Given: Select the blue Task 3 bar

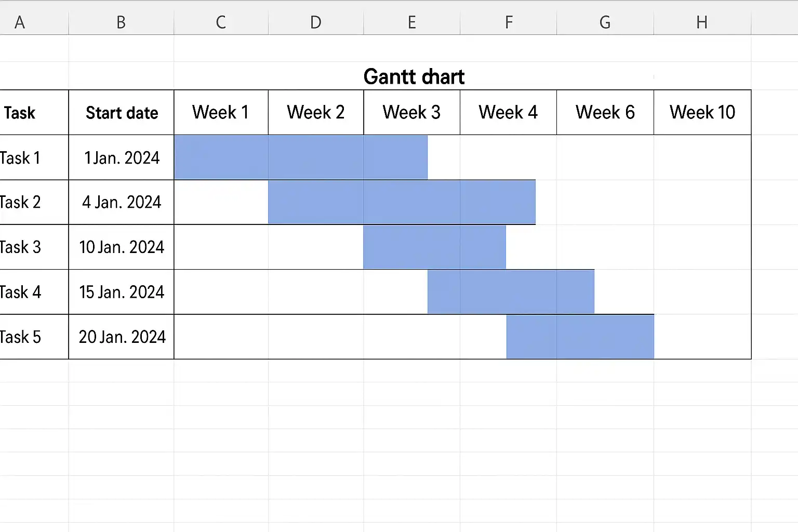Looking at the screenshot, I should [x=434, y=247].
